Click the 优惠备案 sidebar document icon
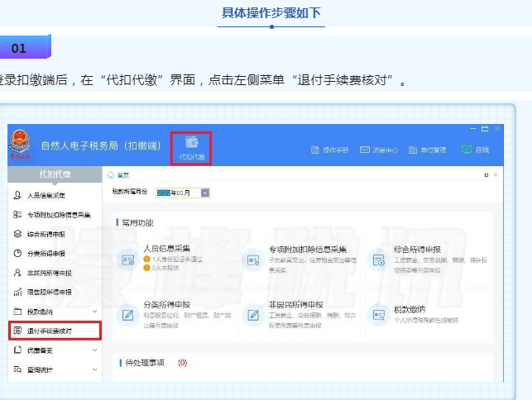This screenshot has width=532, height=400. pyautogui.click(x=17, y=350)
